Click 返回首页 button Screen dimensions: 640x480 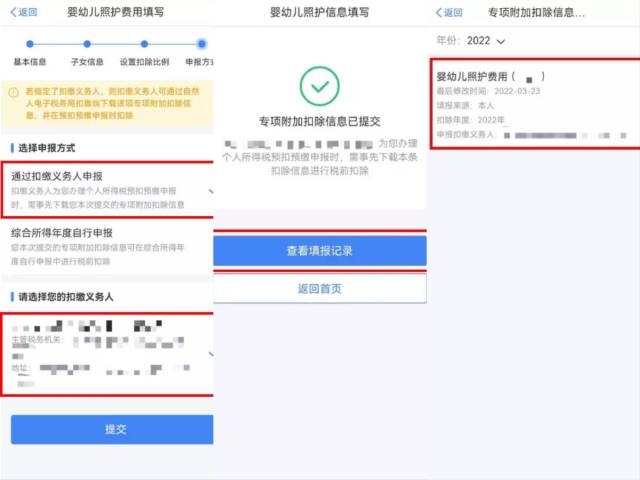[x=320, y=289]
